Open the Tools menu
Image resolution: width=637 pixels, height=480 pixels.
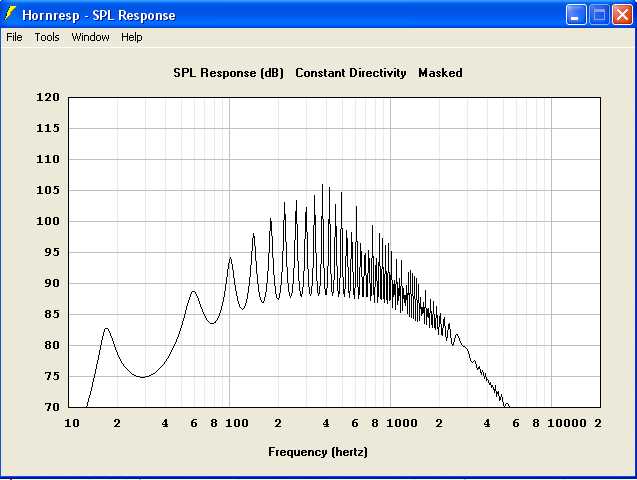[47, 37]
